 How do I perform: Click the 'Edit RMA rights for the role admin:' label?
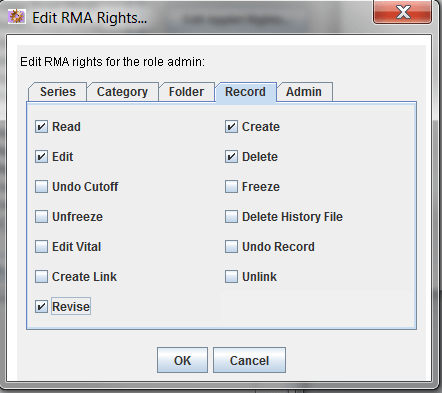(113, 62)
